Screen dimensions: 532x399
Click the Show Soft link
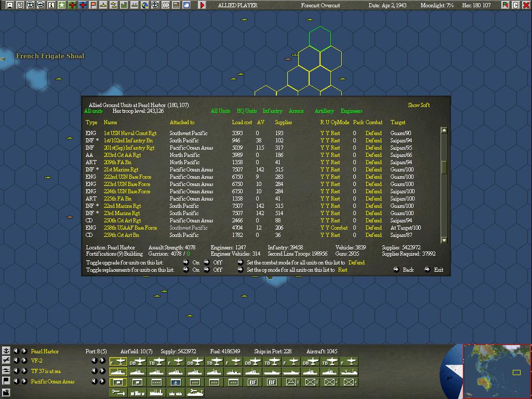tap(419, 105)
